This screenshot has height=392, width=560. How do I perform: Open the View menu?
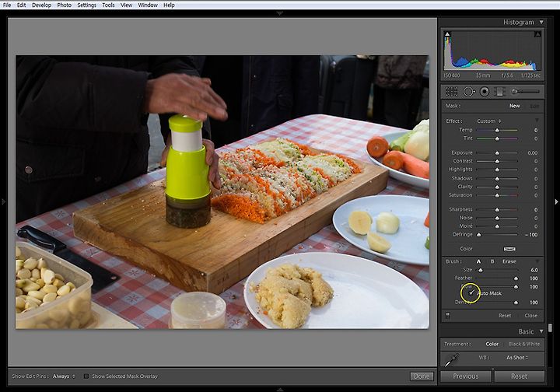click(x=127, y=5)
